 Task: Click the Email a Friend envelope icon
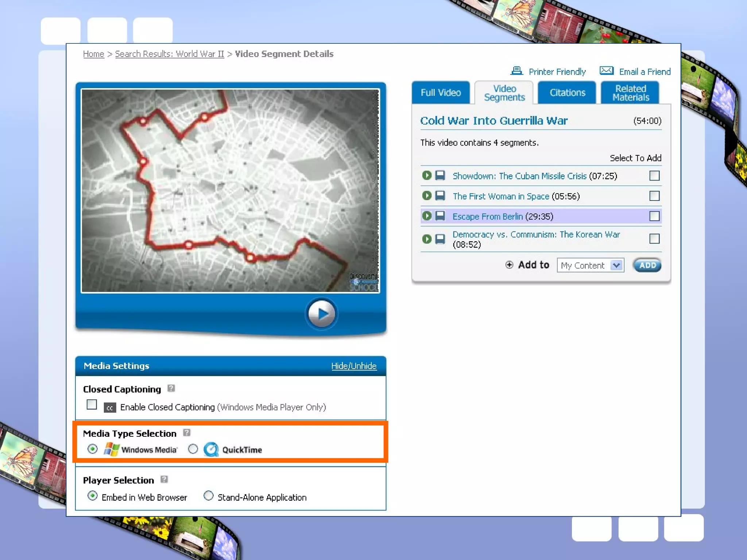[x=607, y=71]
